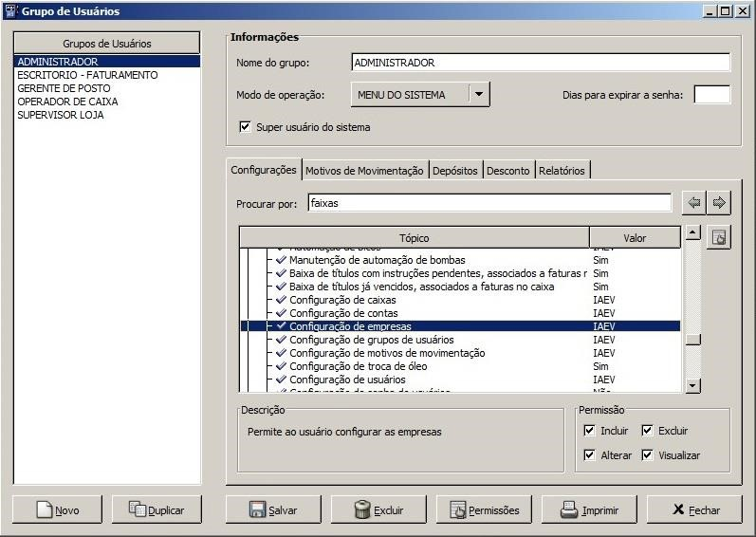Click the Nome do grupo input field

point(541,63)
